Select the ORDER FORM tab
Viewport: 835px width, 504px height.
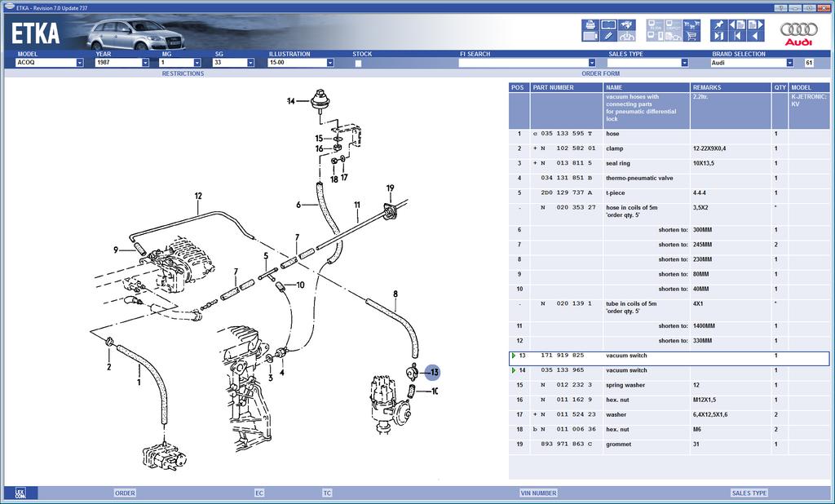tap(602, 73)
